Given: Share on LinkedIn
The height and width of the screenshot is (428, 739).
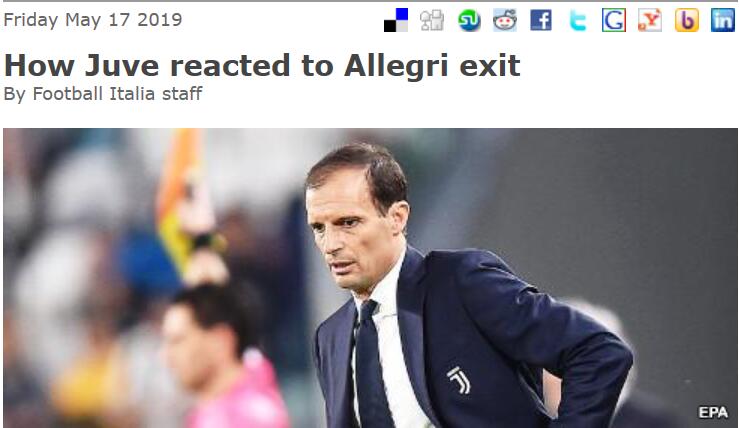Looking at the screenshot, I should tap(723, 20).
